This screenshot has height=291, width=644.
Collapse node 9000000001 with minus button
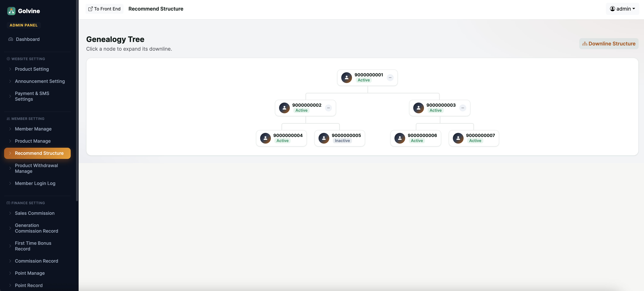[390, 77]
